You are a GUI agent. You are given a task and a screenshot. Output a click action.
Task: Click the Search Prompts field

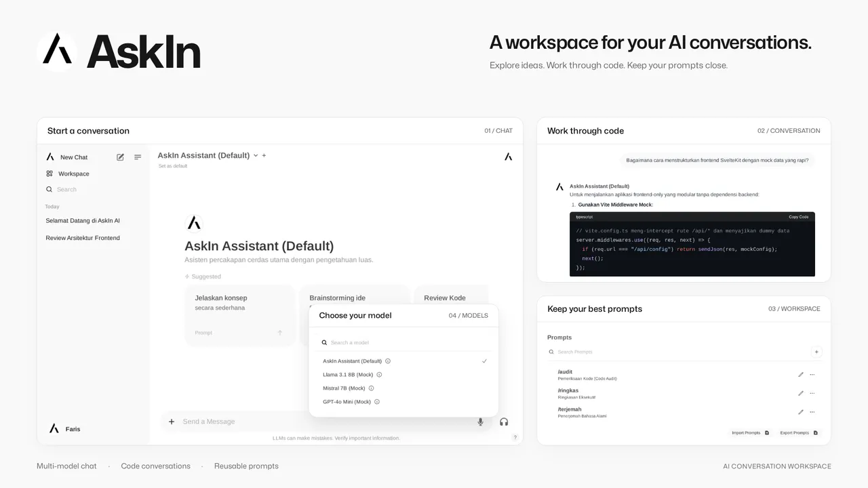click(x=678, y=352)
